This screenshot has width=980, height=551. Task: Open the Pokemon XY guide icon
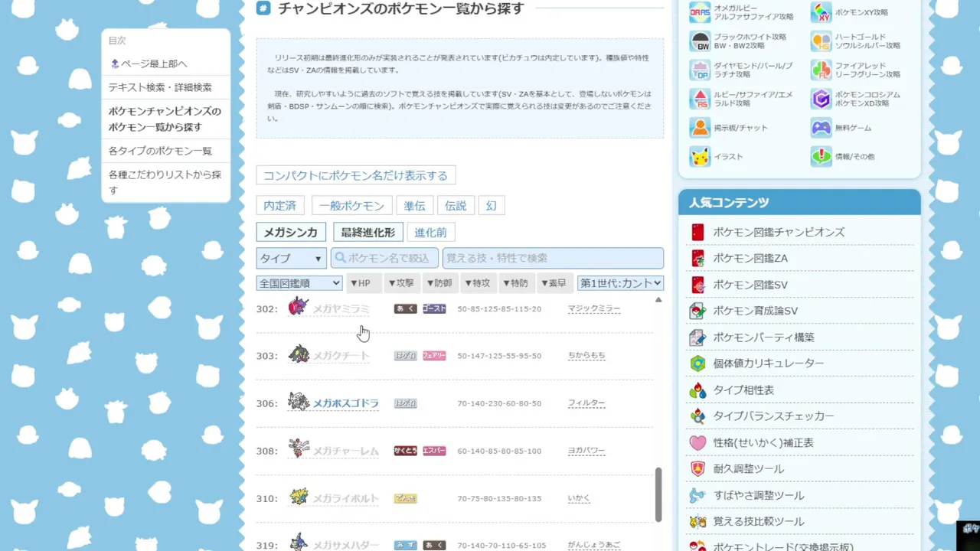tap(822, 12)
